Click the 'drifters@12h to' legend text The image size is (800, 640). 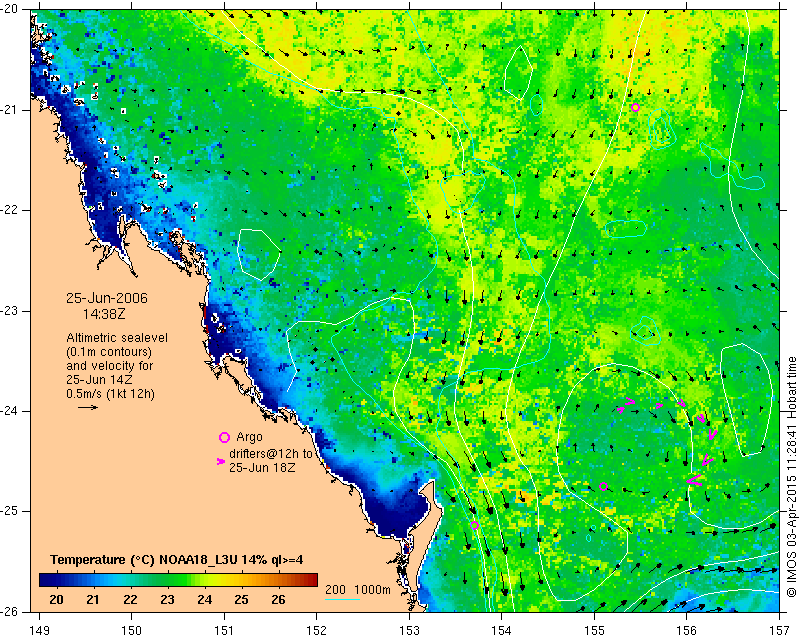pos(270,454)
